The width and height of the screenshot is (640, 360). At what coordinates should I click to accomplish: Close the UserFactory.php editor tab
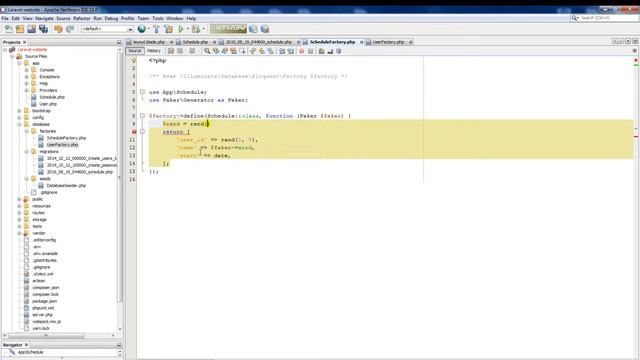[411, 42]
